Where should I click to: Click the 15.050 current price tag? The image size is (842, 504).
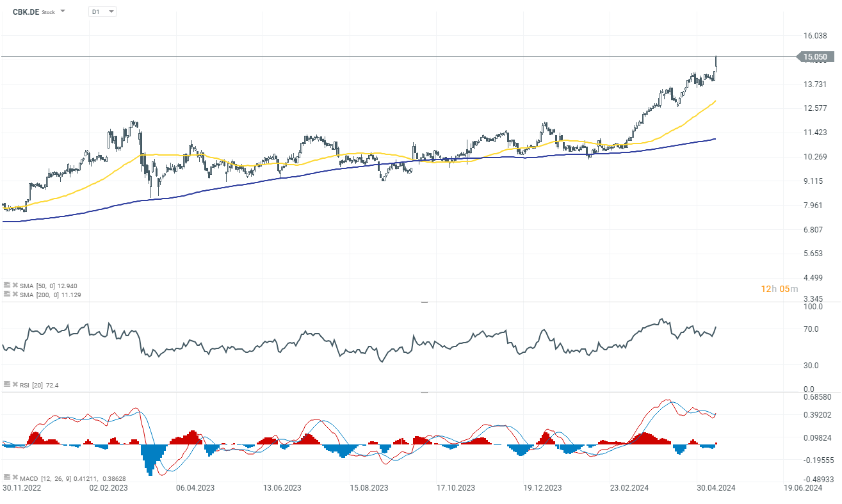[x=815, y=57]
